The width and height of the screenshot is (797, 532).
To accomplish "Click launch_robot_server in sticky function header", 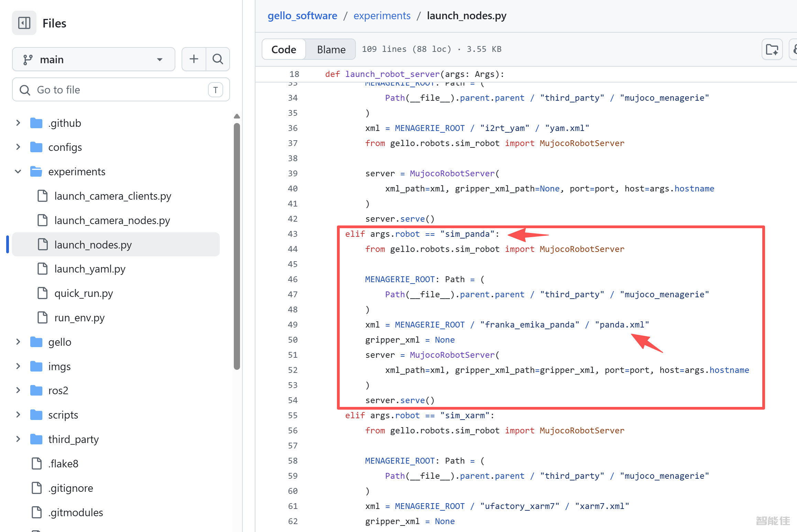I will point(392,74).
